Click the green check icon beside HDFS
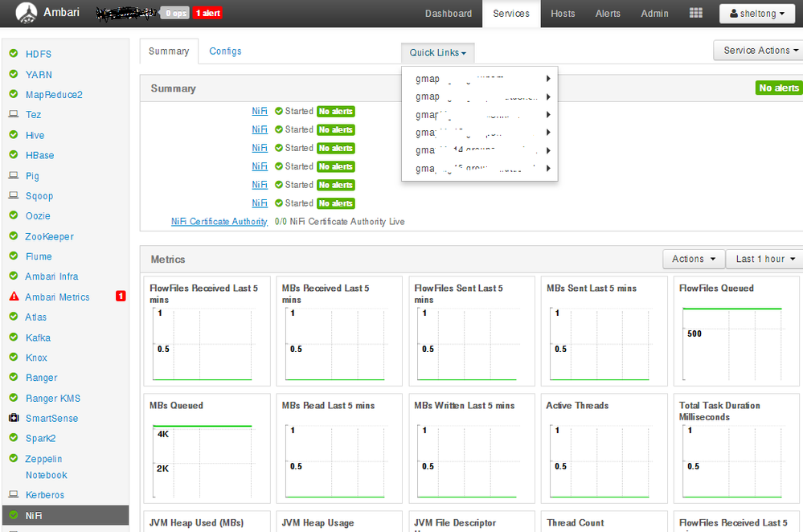 [14, 53]
